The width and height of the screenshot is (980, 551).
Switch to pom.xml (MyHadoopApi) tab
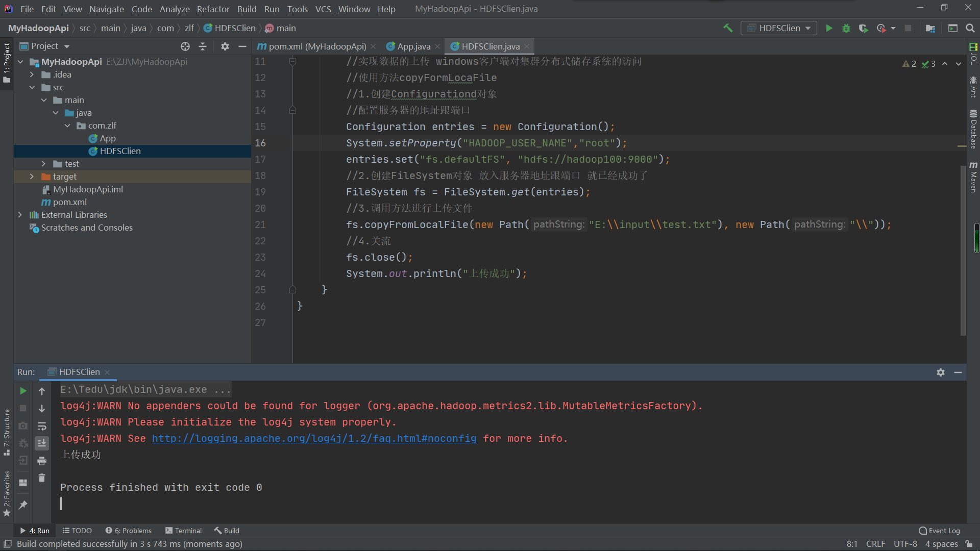(x=317, y=46)
